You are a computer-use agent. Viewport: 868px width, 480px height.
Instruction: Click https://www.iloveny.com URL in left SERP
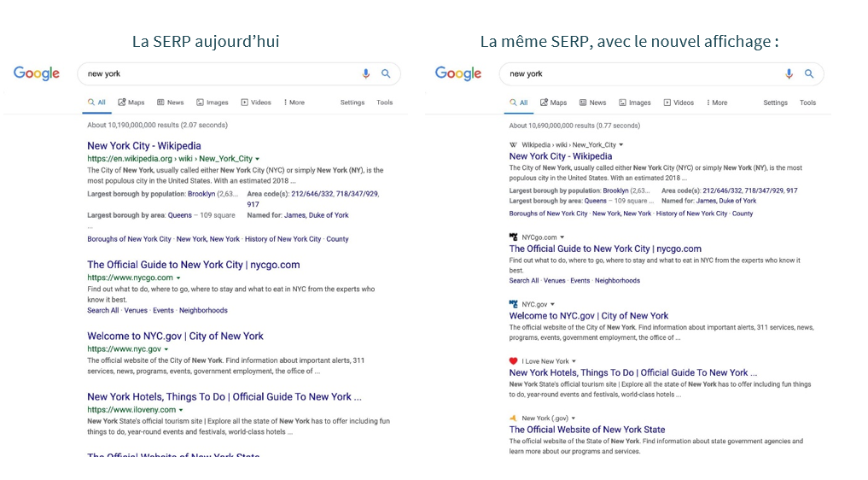click(x=131, y=410)
